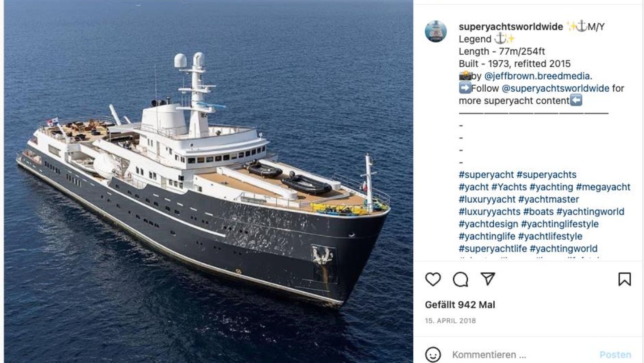Click the 15. April 2018 date
The image size is (644, 363).
[x=450, y=321]
